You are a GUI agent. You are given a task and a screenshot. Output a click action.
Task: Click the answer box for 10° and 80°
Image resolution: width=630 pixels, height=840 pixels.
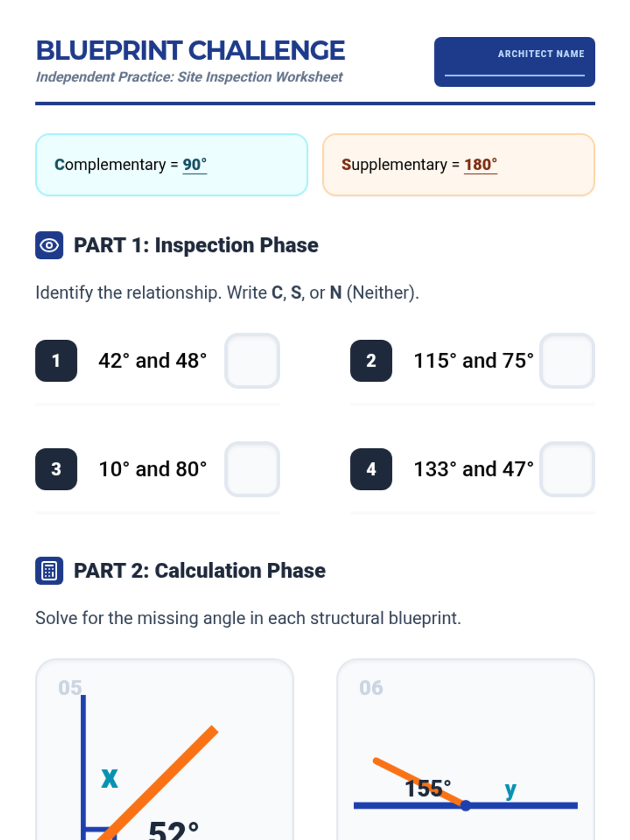(252, 469)
